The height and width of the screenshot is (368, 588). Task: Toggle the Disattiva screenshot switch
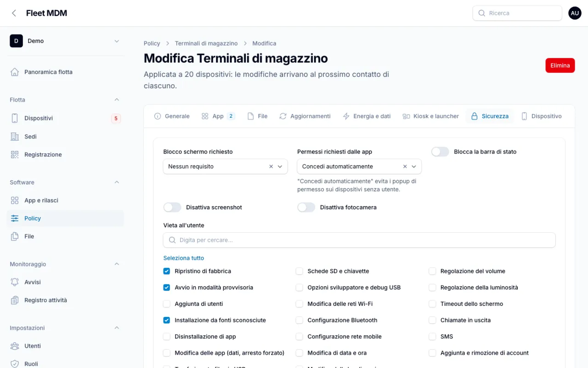[172, 207]
